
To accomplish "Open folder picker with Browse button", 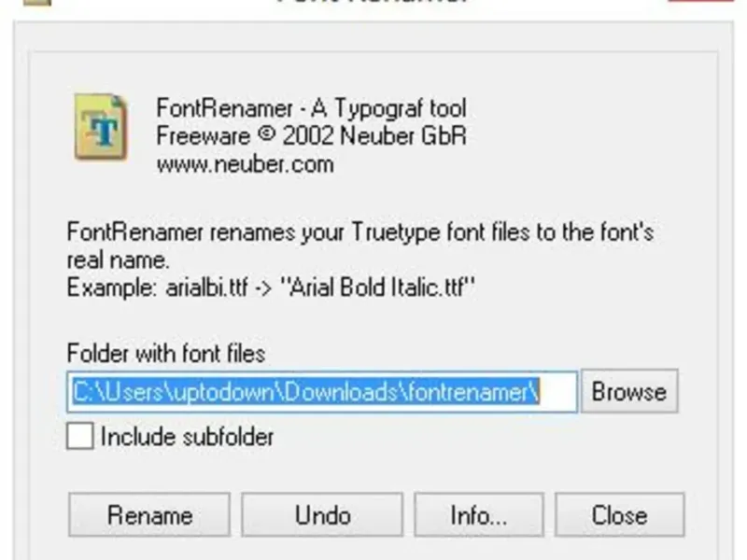I will click(x=629, y=391).
